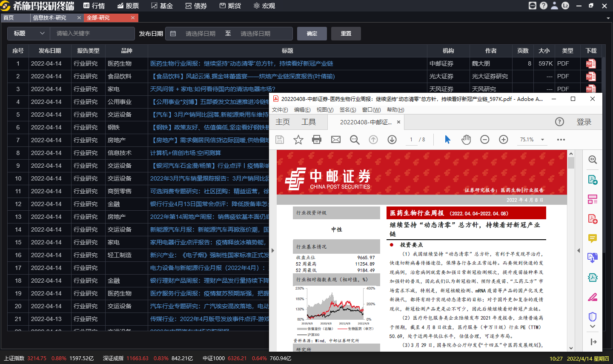Image resolution: width=613 pixels, height=364 pixels.
Task: Choose the selection arrow tool in Acrobat
Action: coord(447,140)
